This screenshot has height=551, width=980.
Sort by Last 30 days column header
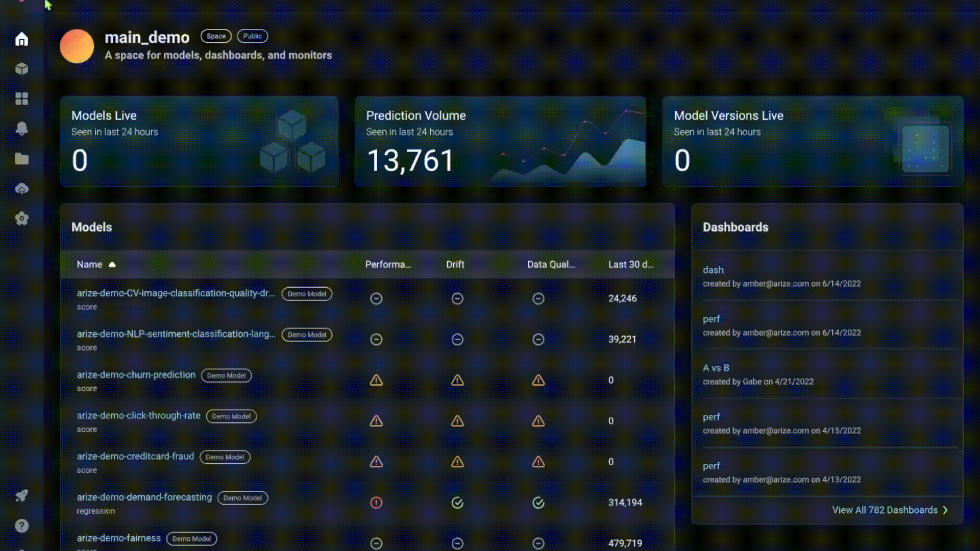[630, 264]
